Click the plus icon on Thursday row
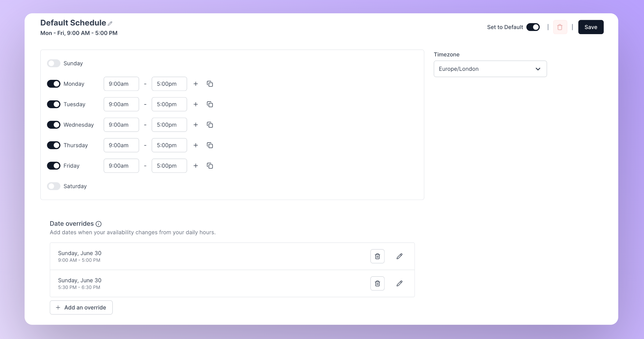This screenshot has width=644, height=339. (x=196, y=145)
